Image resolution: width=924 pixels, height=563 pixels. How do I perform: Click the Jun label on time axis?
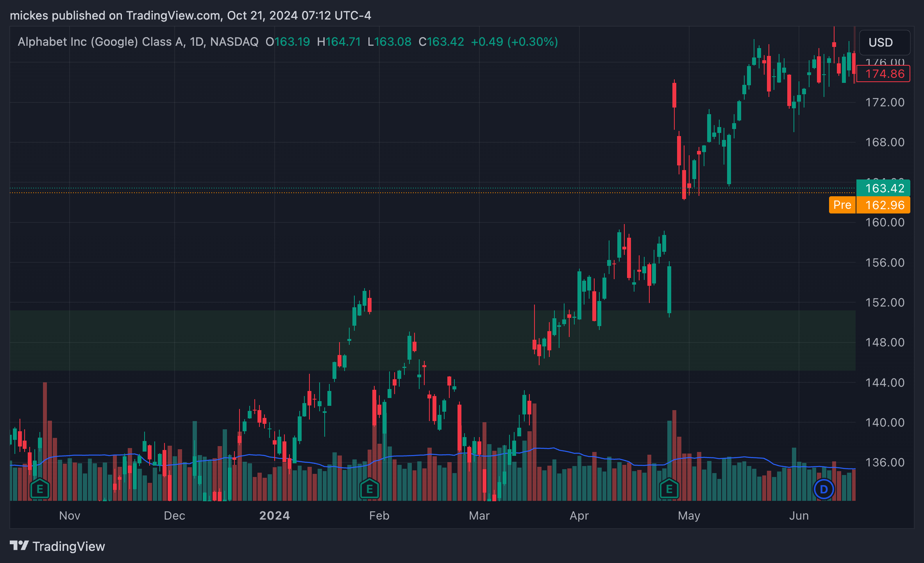point(799,516)
